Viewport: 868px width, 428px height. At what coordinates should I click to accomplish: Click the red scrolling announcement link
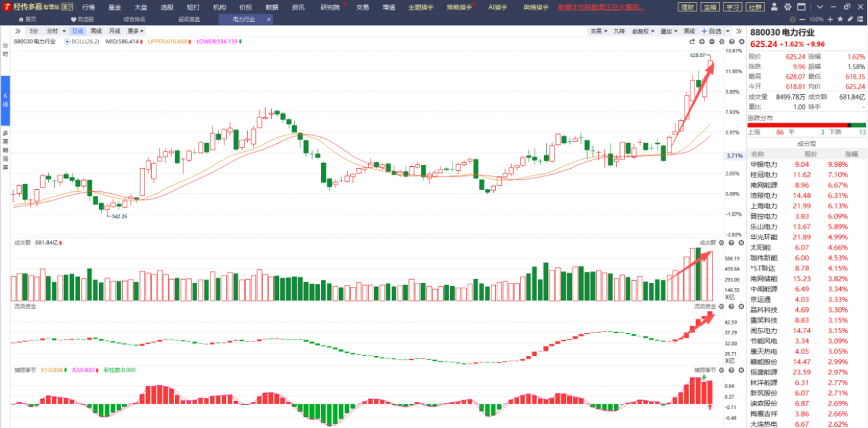click(x=611, y=7)
